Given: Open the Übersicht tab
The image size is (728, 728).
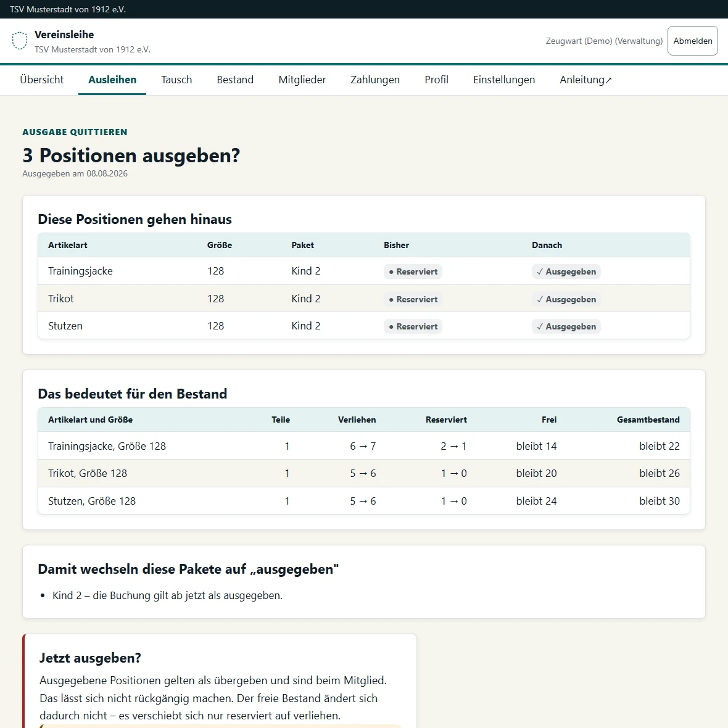Looking at the screenshot, I should pyautogui.click(x=42, y=80).
